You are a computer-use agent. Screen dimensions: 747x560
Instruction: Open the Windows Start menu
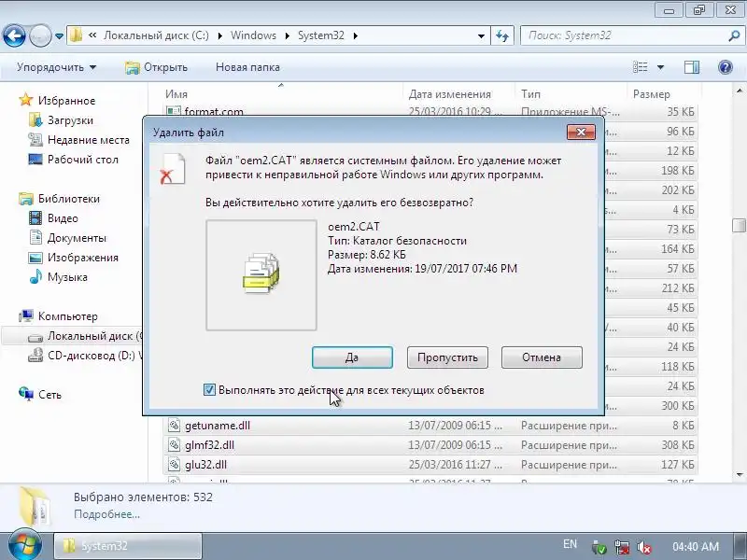pyautogui.click(x=24, y=546)
